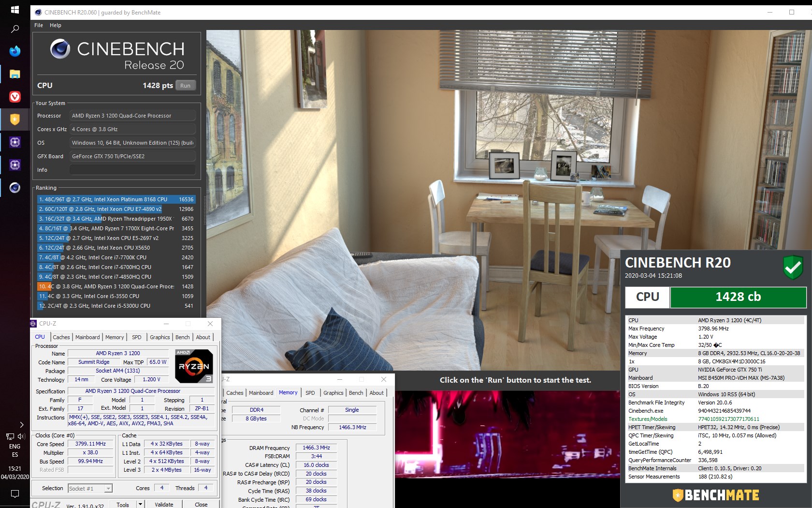Expand the Tools dropdown arrow in CPU-Z
Image resolution: width=812 pixels, height=508 pixels.
tap(140, 505)
